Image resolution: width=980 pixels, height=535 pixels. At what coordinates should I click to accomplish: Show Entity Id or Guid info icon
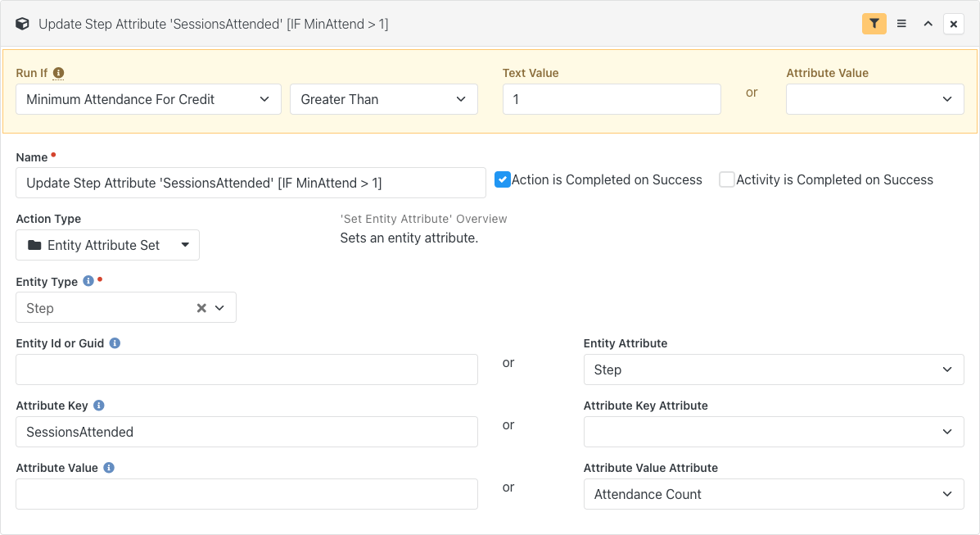coord(115,343)
